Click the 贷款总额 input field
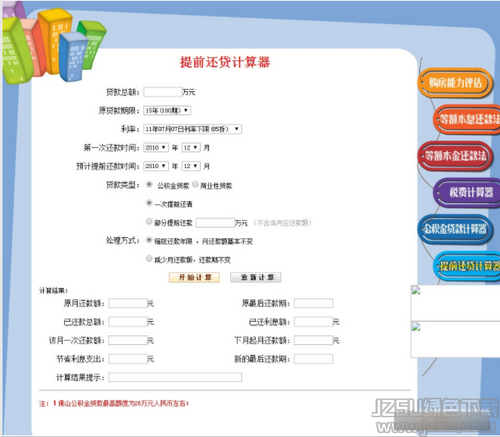 (x=163, y=92)
